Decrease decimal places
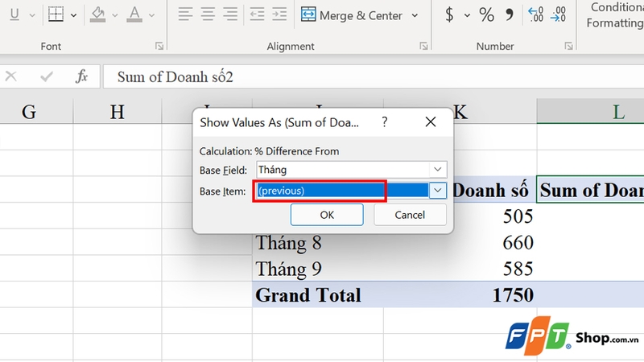The width and height of the screenshot is (644, 362). [x=559, y=14]
